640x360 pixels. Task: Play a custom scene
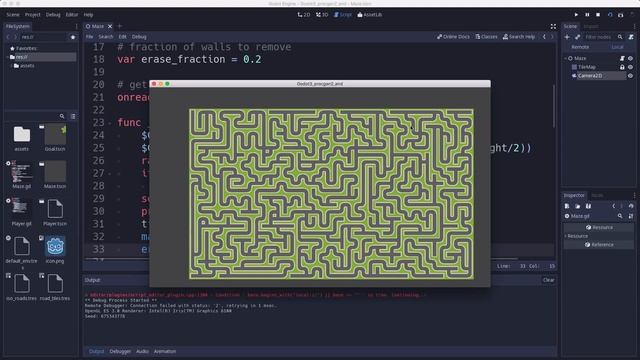[x=621, y=15]
